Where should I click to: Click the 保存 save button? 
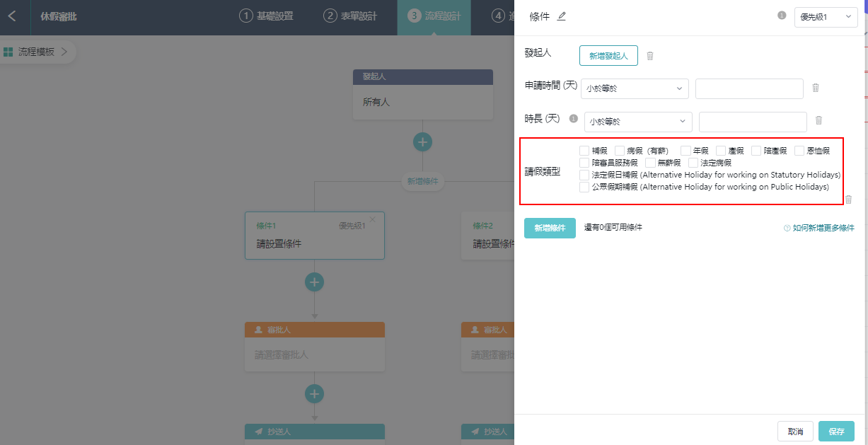pos(836,432)
